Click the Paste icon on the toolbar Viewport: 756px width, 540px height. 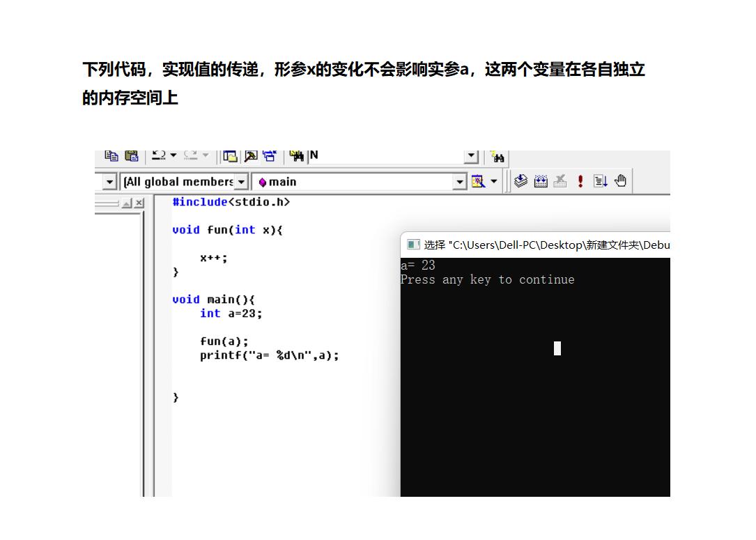point(131,155)
